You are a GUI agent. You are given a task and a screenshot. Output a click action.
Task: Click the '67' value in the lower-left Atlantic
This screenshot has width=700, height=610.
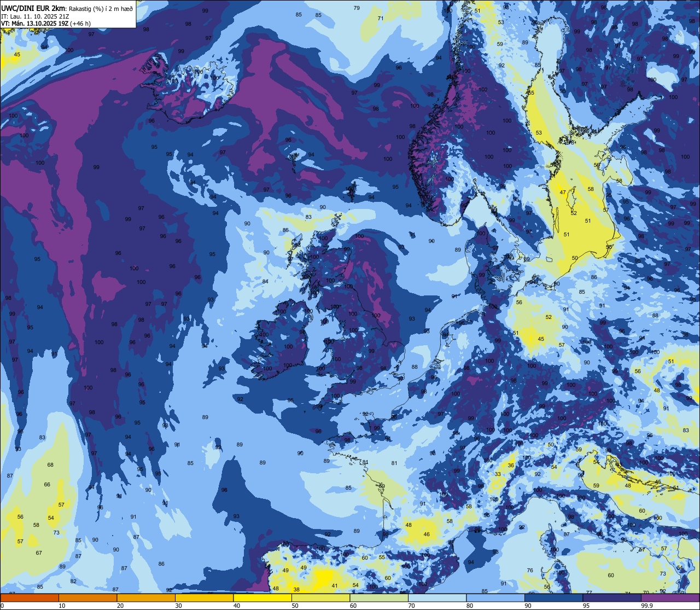coord(39,553)
